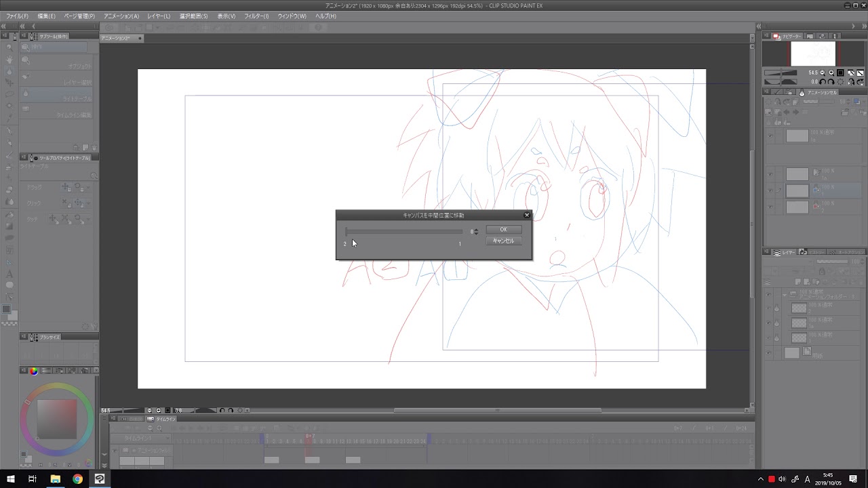
Task: Switch to the アニメーションセル tab
Action: click(x=818, y=92)
